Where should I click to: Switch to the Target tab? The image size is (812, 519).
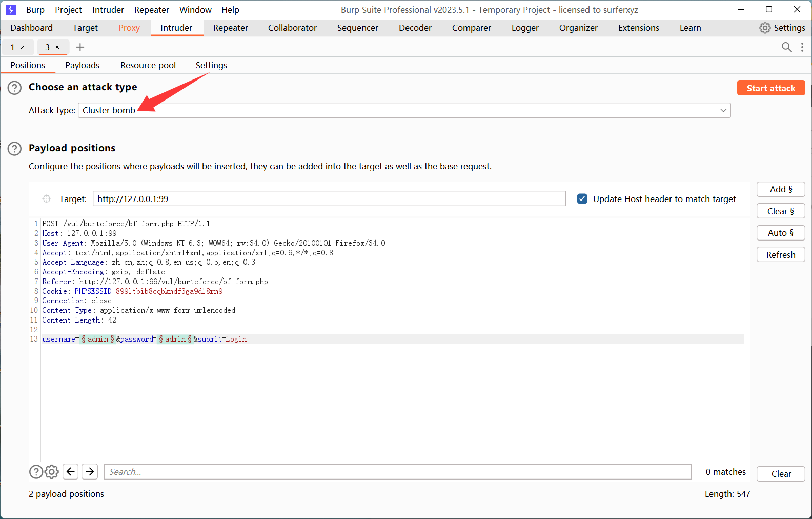(85, 28)
